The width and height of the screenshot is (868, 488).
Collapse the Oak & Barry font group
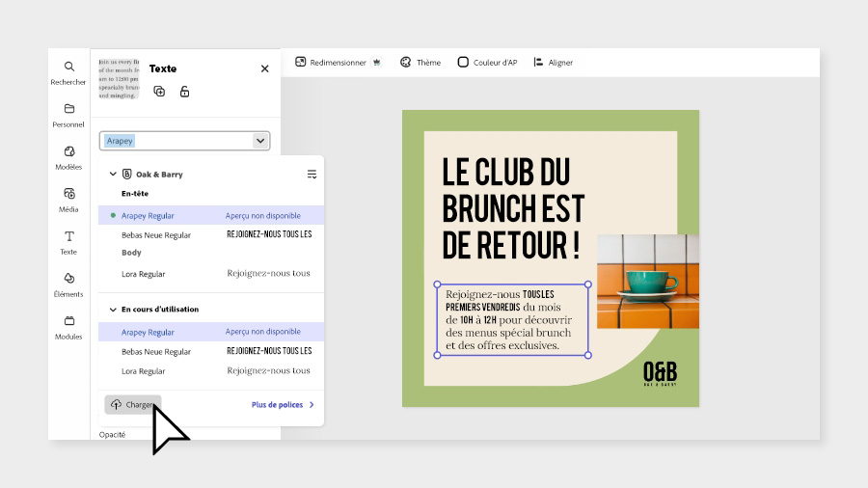coord(113,174)
